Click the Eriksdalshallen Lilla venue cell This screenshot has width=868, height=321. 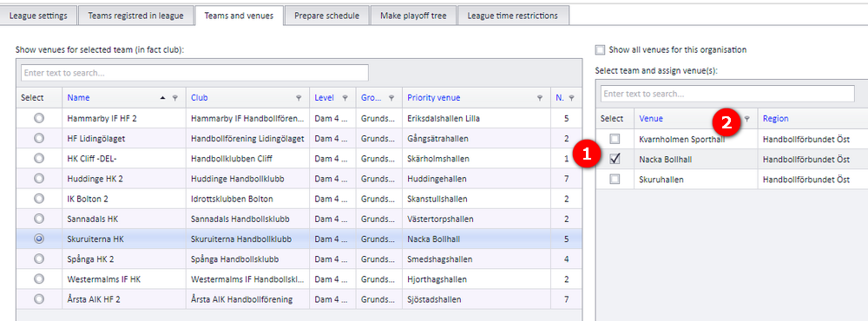pos(476,118)
